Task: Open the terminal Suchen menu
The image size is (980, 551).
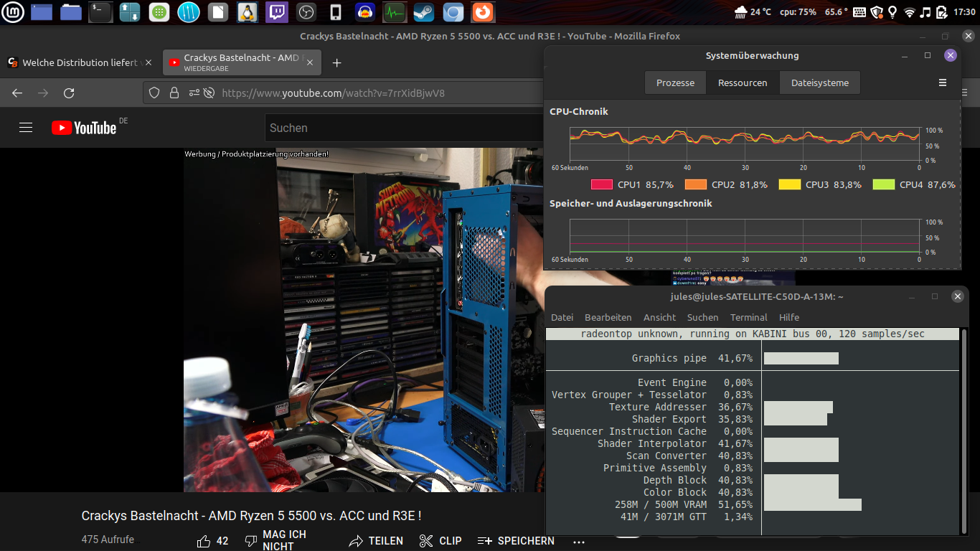Action: (x=702, y=317)
